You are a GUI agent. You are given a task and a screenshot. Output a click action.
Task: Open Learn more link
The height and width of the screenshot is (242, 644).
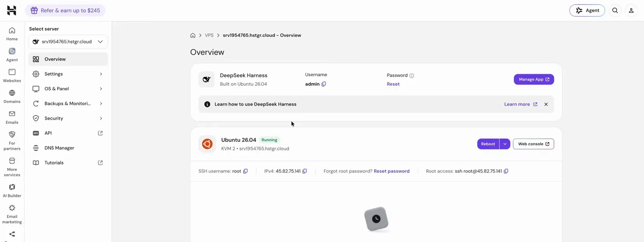click(521, 104)
